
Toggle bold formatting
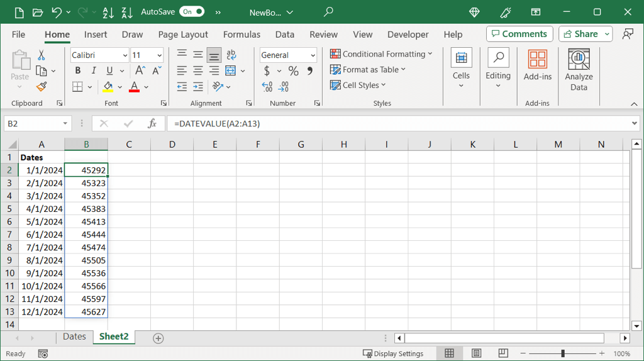tap(78, 71)
